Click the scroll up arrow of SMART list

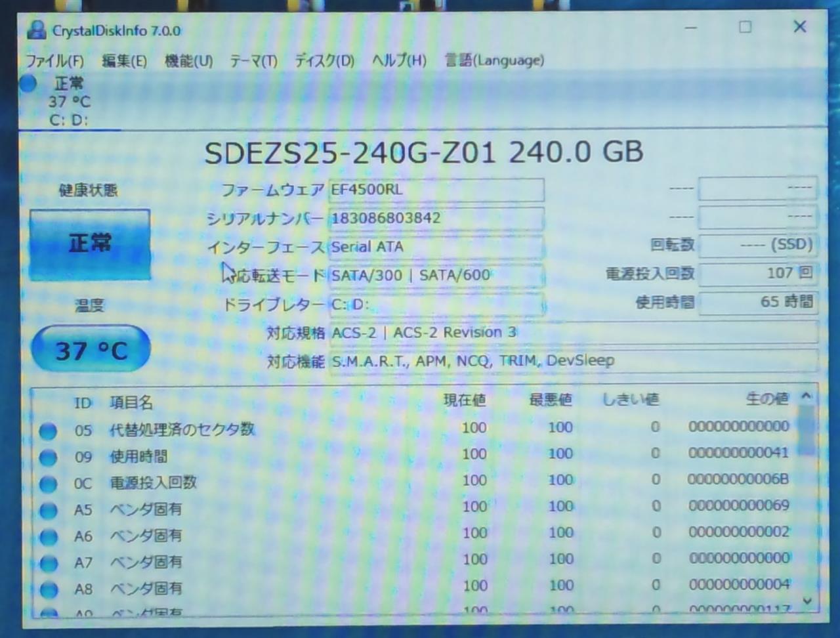[807, 396]
